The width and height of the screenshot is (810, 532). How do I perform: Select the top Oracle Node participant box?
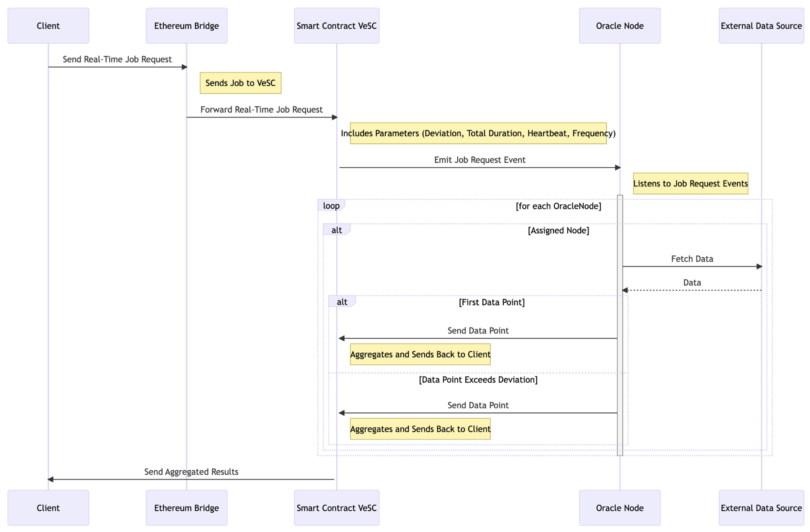[620, 26]
